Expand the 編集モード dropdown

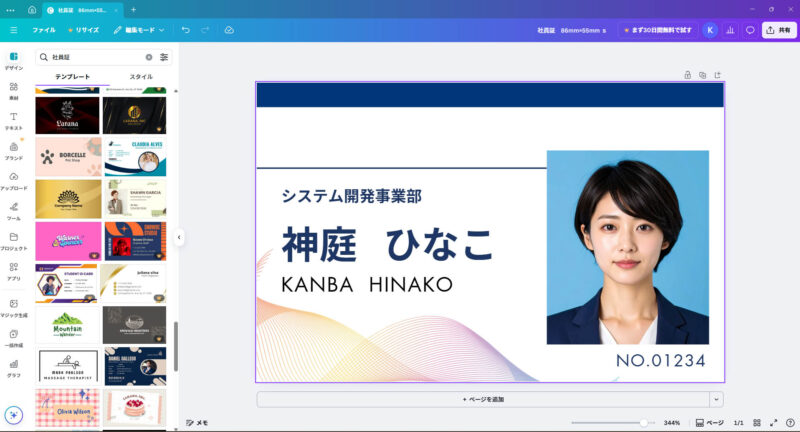tap(139, 30)
